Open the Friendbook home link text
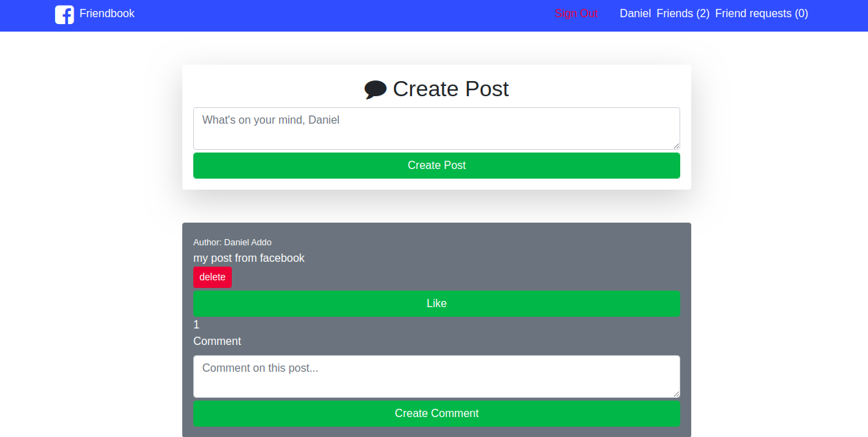The width and height of the screenshot is (868, 437). [x=107, y=14]
